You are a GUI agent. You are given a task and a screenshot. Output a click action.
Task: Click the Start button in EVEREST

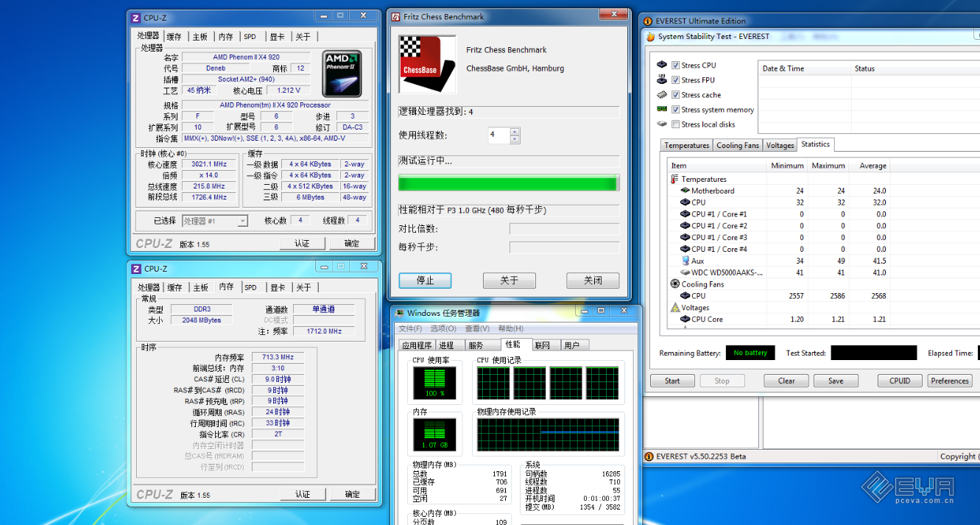pos(672,381)
